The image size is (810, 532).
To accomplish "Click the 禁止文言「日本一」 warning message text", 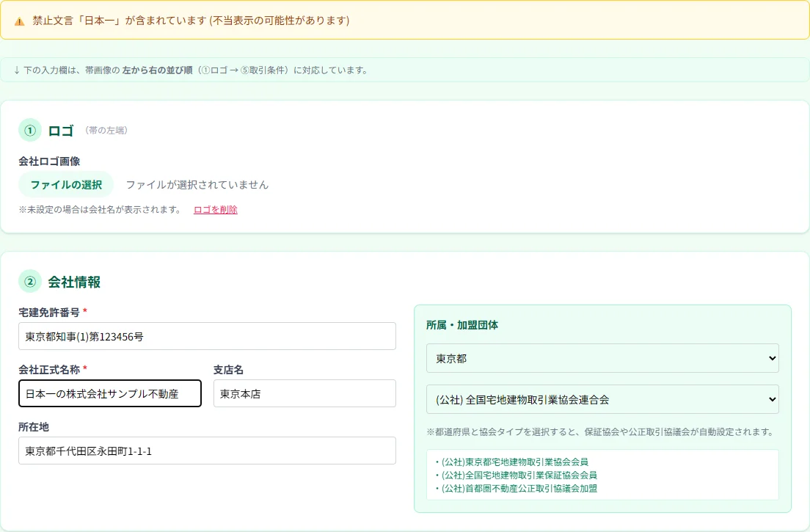I will point(191,21).
